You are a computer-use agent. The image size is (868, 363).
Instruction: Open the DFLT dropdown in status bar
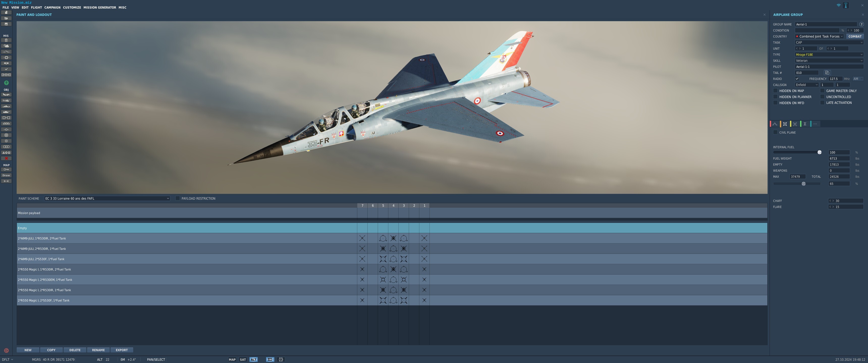(7, 360)
